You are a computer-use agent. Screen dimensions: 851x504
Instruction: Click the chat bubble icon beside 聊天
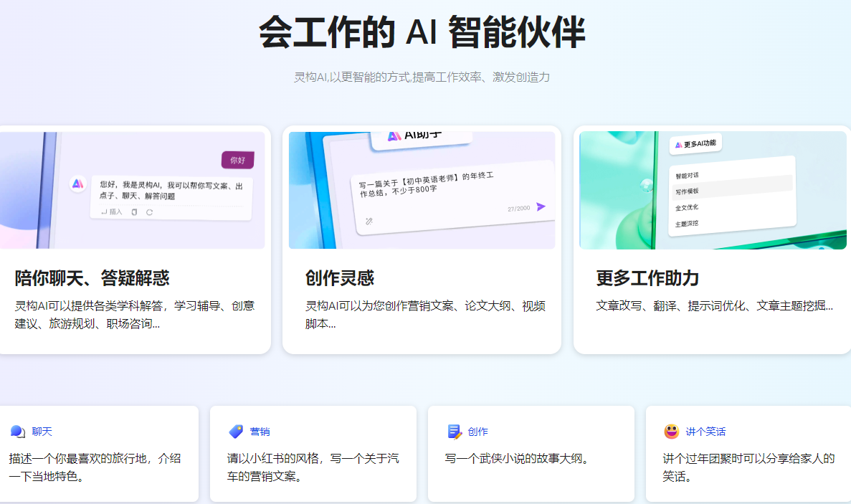pyautogui.click(x=18, y=432)
